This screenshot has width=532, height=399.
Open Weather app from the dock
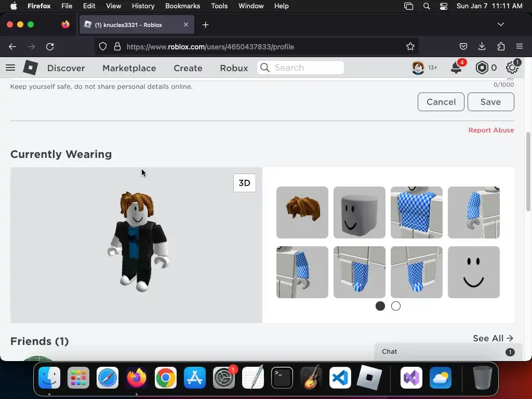tap(441, 378)
